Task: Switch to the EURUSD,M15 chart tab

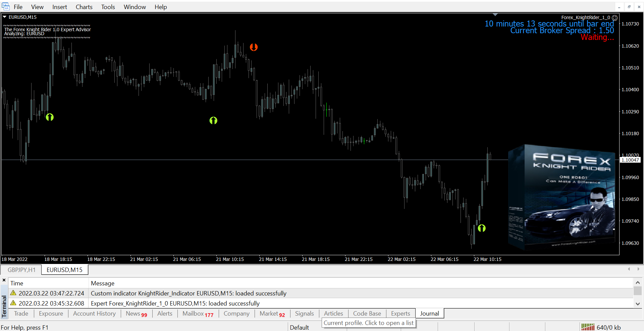Action: 64,270
